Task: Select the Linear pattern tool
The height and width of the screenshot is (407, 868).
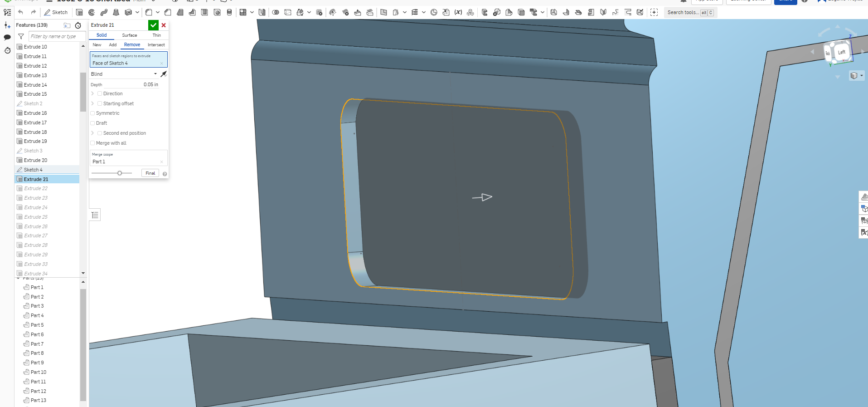Action: (243, 12)
